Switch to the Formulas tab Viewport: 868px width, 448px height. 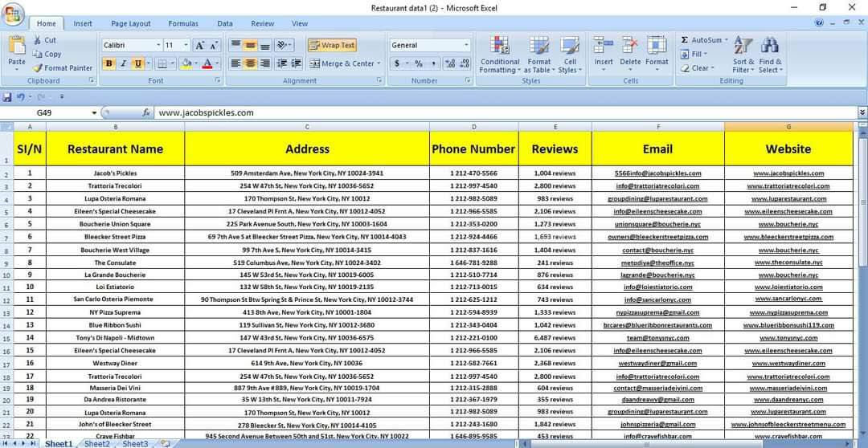pos(183,24)
